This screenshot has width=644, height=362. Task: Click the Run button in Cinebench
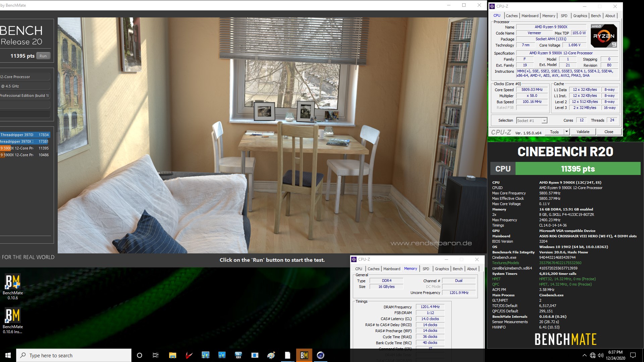pyautogui.click(x=43, y=56)
